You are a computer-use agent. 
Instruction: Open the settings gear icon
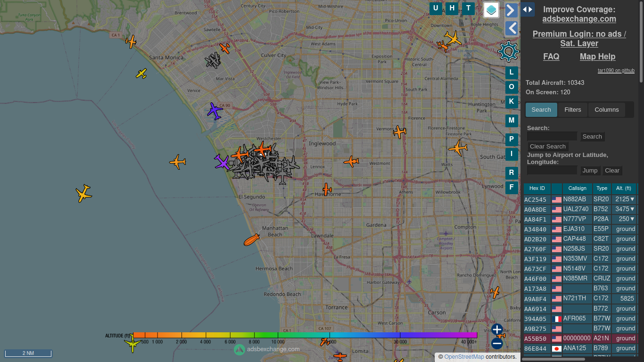click(508, 51)
